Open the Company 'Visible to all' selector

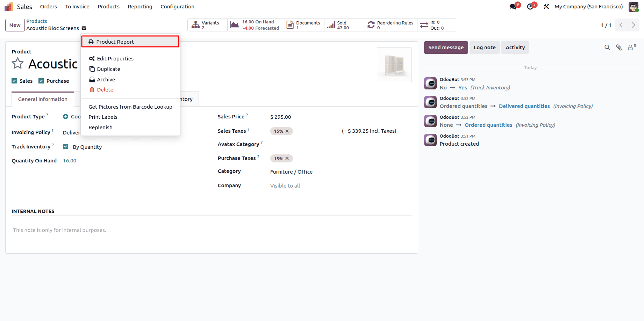click(285, 185)
